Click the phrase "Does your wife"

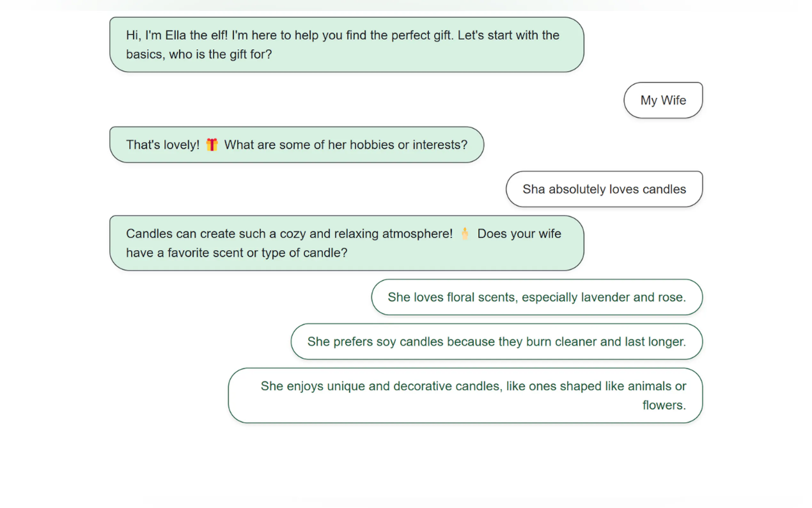(519, 234)
